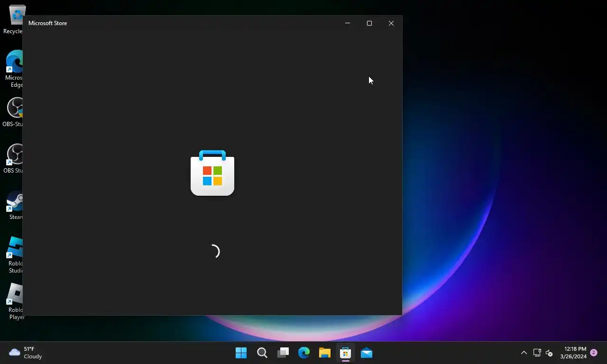
Task: Click the Microsoft Store shopping bag logo
Action: (x=212, y=173)
